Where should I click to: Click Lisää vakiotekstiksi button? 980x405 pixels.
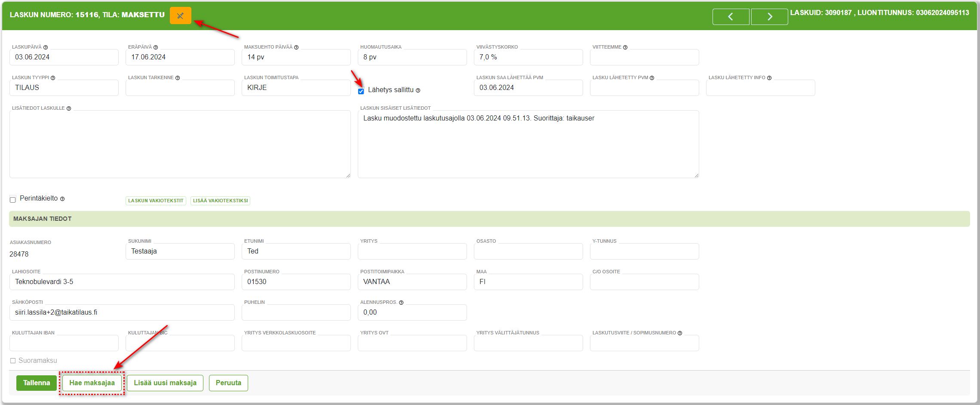click(x=220, y=201)
